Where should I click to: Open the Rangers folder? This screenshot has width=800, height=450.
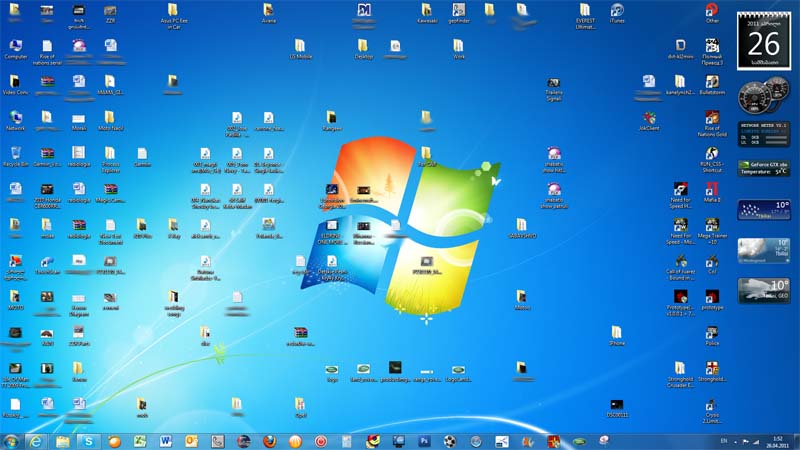(x=332, y=121)
